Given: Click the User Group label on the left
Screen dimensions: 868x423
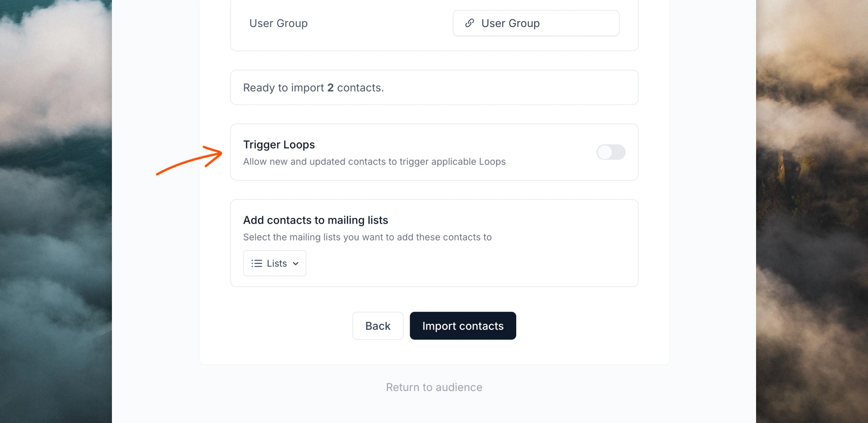Looking at the screenshot, I should pos(278,23).
